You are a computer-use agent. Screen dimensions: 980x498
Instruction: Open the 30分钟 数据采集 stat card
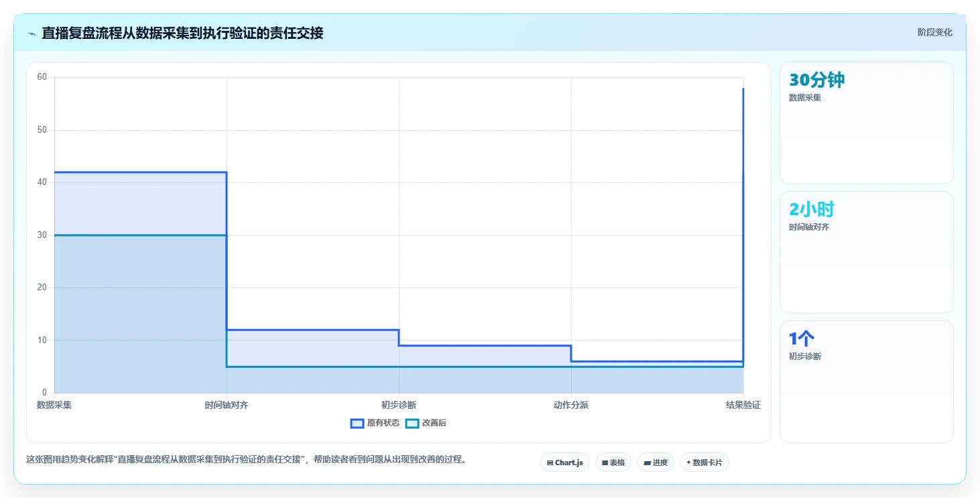pos(866,123)
